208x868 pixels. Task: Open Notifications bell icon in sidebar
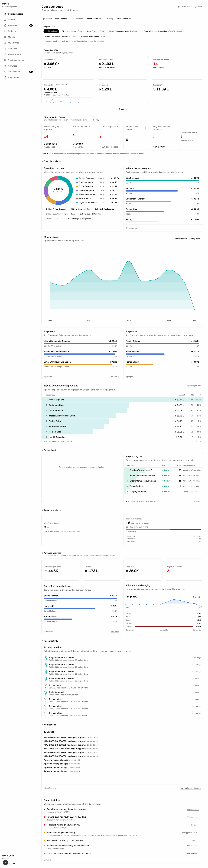(5, 72)
